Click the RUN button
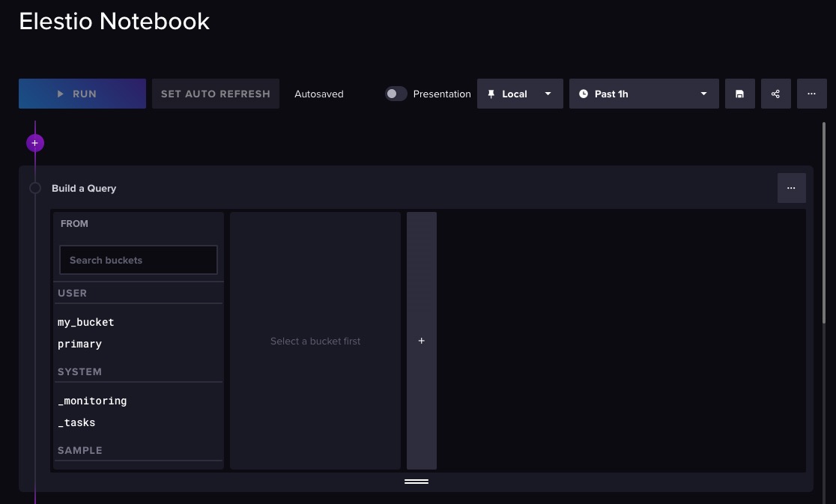836x504 pixels. click(x=82, y=94)
